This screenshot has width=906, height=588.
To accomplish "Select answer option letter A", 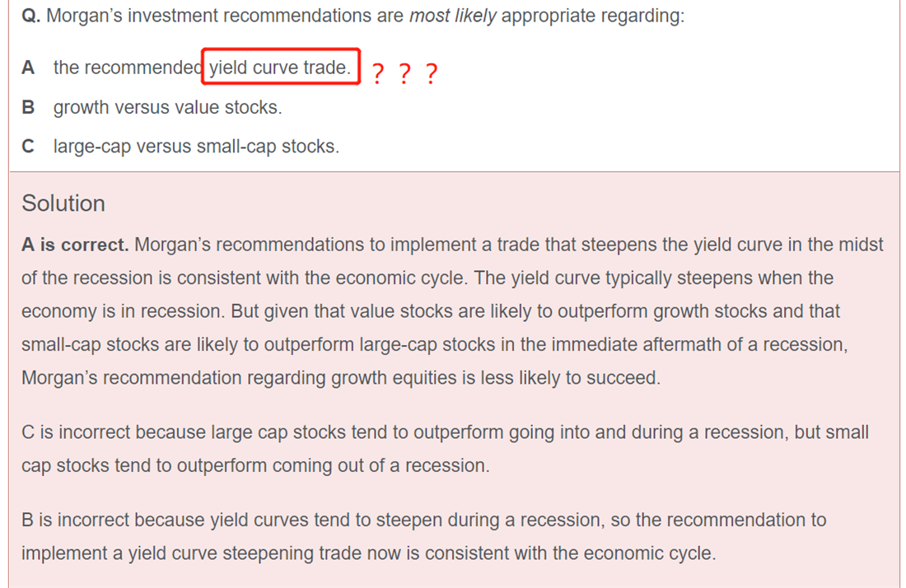I will coord(28,68).
